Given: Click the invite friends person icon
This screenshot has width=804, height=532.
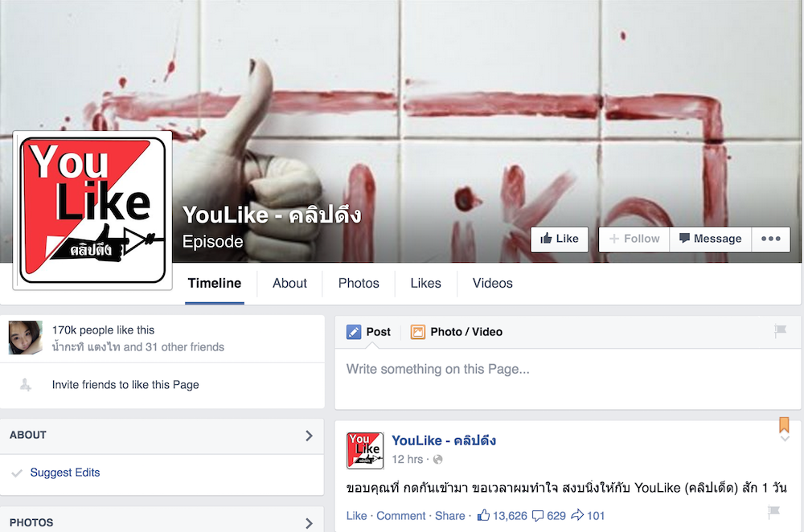Looking at the screenshot, I should (25, 384).
